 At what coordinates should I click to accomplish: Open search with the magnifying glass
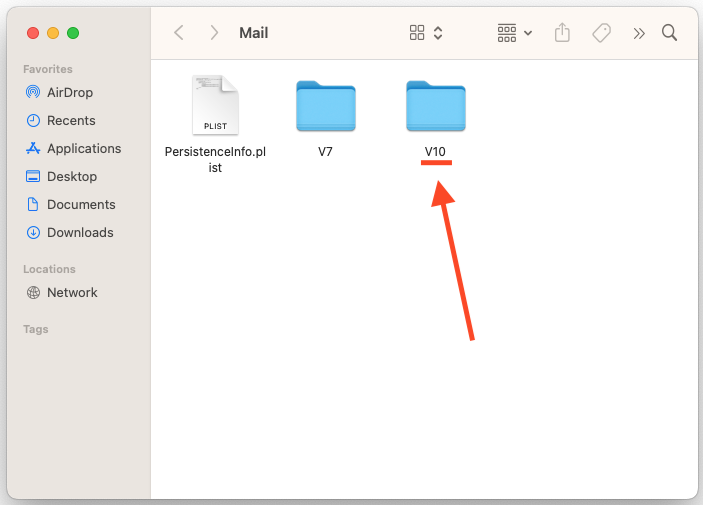coord(670,33)
